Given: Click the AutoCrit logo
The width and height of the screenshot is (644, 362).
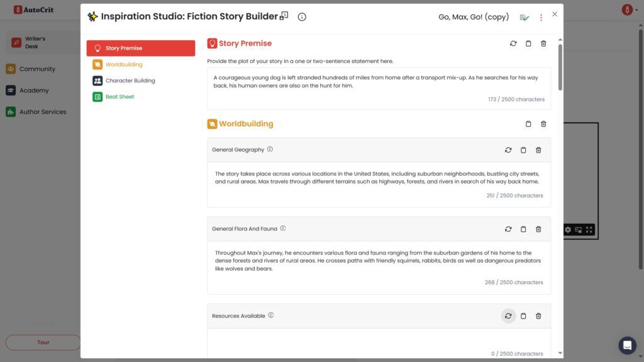Looking at the screenshot, I should pos(33,9).
